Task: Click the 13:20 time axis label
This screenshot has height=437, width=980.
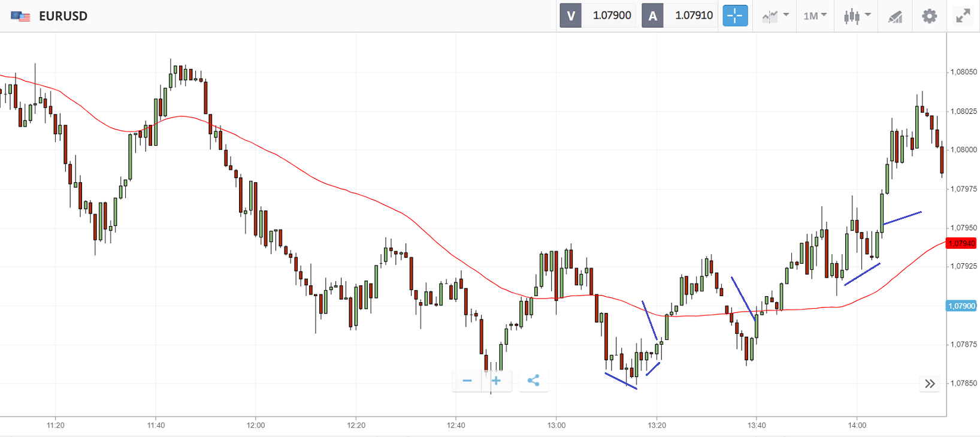Action: point(657,426)
